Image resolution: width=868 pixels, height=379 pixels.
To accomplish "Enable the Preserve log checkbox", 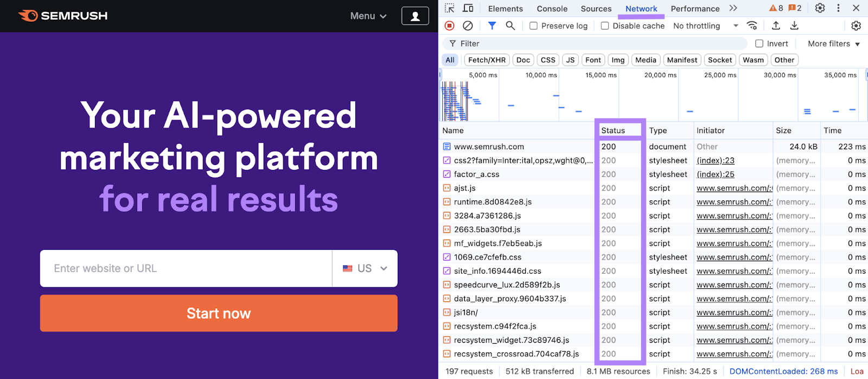I will tap(534, 26).
